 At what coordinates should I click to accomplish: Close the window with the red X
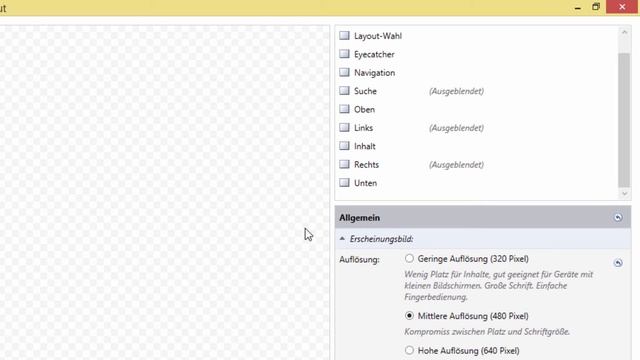[x=622, y=7]
